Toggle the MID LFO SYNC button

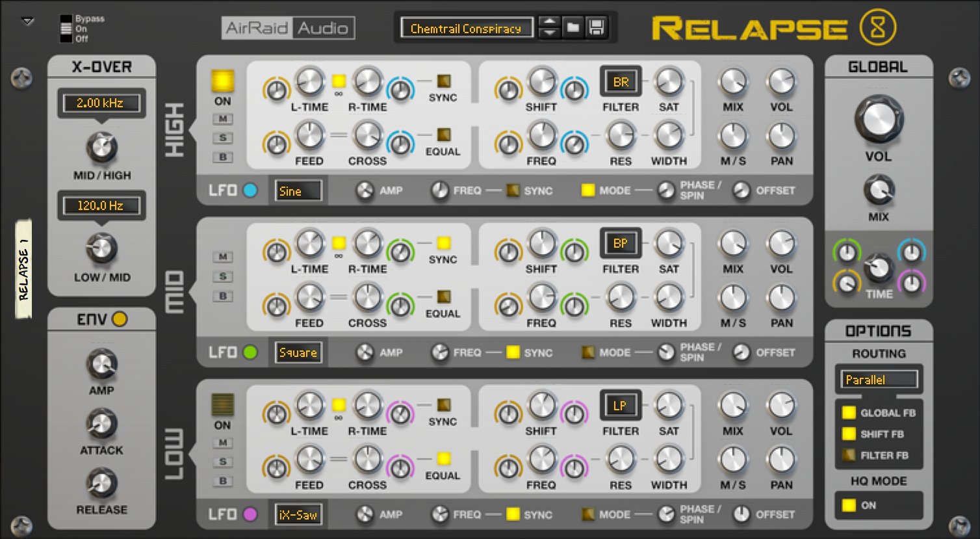[x=513, y=352]
